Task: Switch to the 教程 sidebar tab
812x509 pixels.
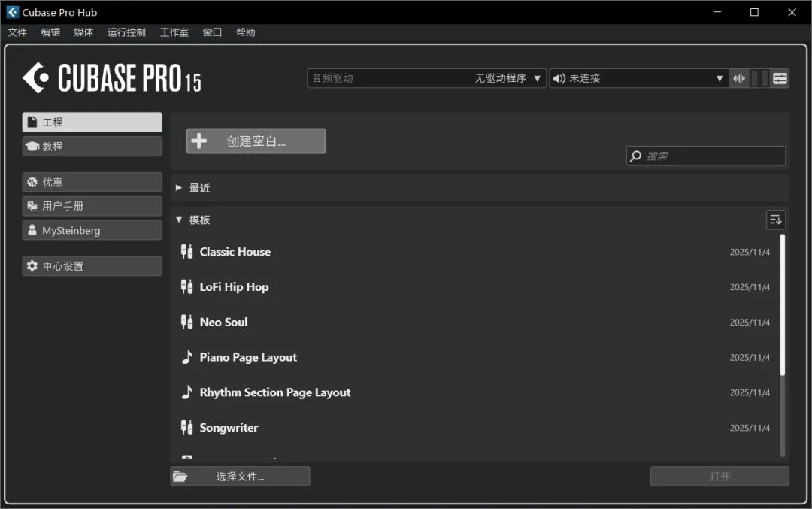Action: [x=92, y=147]
